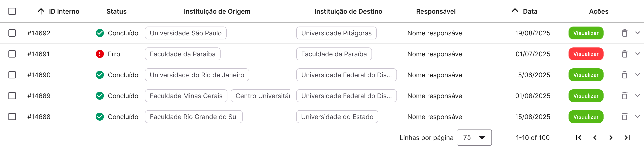The width and height of the screenshot is (644, 148).
Task: Click the red error icon for #14691
Action: [100, 54]
